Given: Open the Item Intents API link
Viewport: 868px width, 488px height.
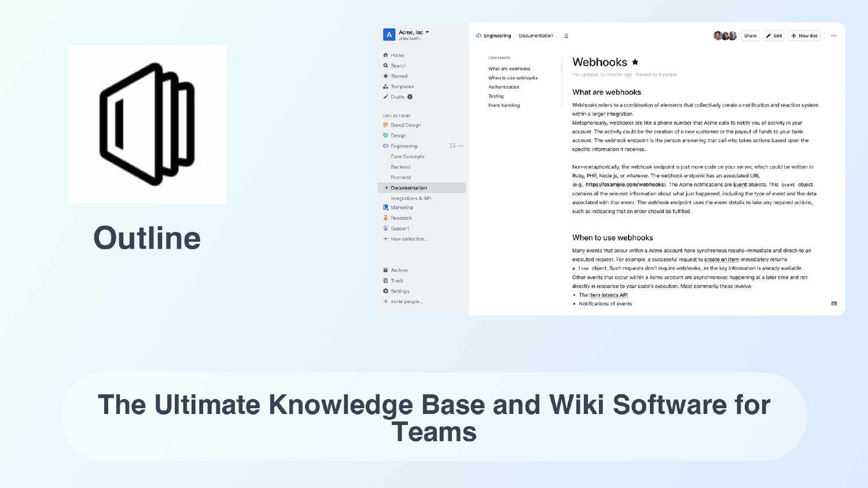Looking at the screenshot, I should [608, 295].
